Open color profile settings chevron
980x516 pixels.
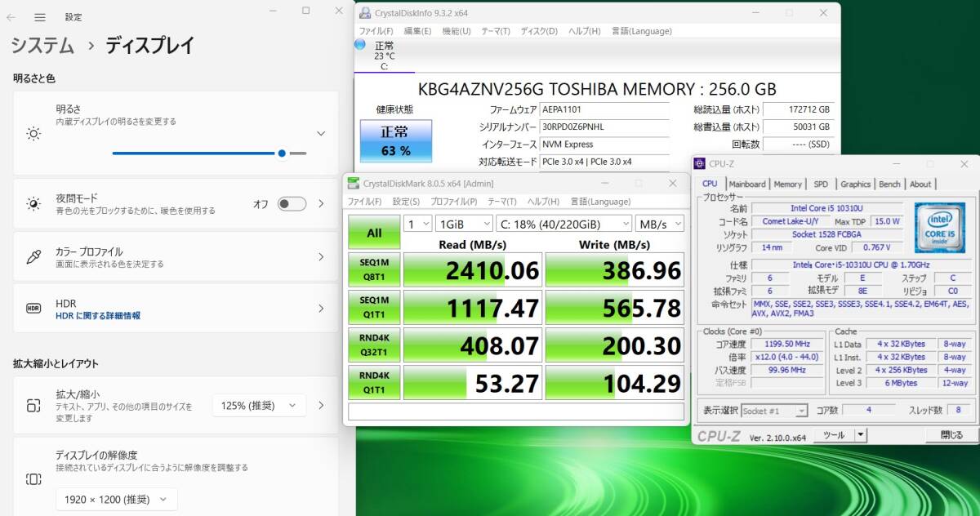click(321, 257)
